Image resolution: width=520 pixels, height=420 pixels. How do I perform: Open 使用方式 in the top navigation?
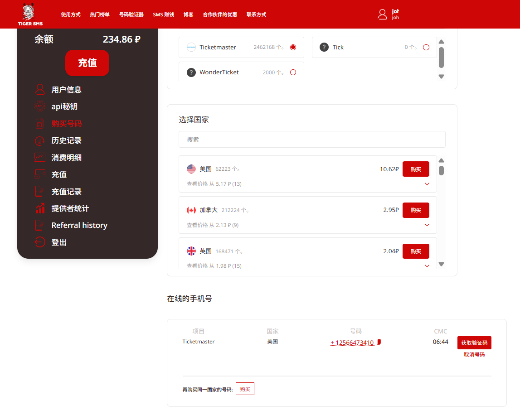pos(71,14)
